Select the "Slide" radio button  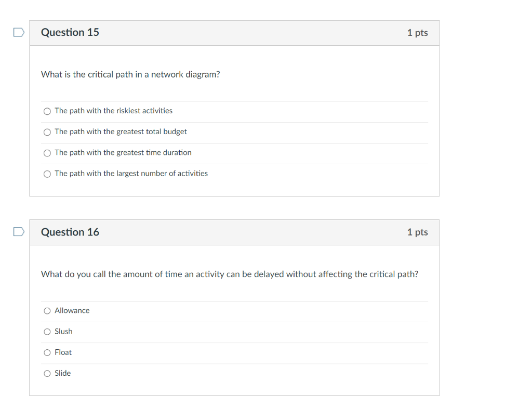coord(47,373)
